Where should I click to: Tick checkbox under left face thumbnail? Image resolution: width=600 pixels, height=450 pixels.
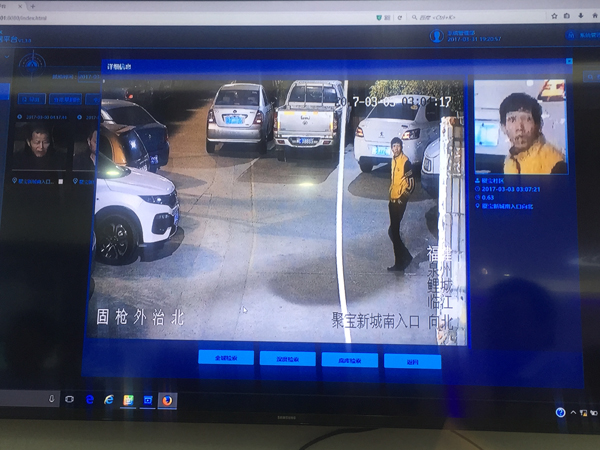tap(62, 182)
